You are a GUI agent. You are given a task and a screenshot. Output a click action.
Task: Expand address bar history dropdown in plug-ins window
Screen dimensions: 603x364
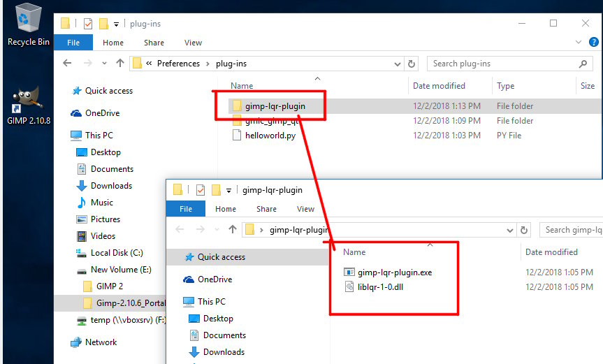[x=398, y=64]
